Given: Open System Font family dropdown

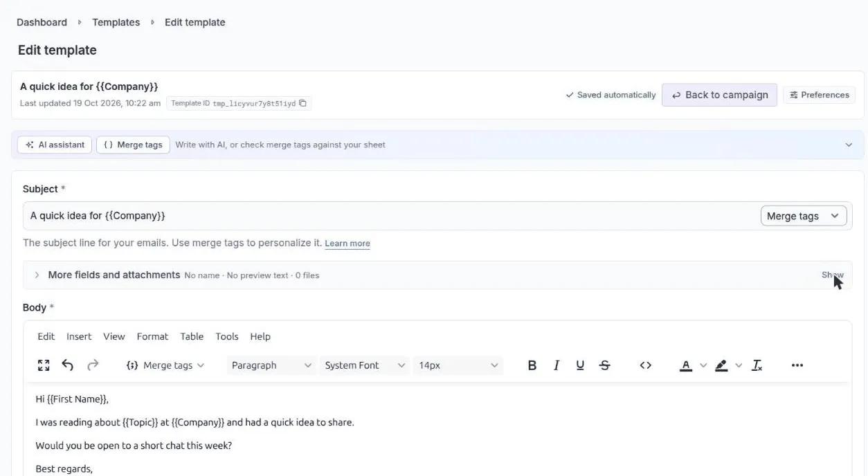Looking at the screenshot, I should (x=365, y=365).
